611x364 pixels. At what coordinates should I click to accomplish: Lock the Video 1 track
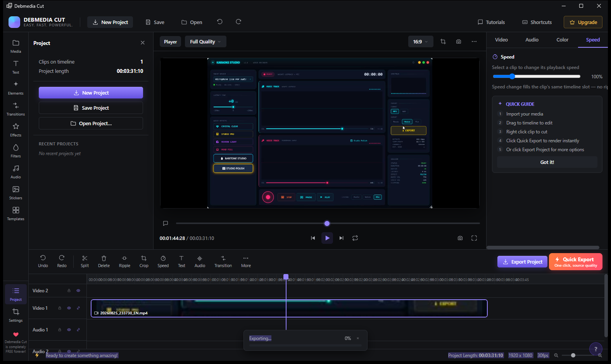coord(60,308)
